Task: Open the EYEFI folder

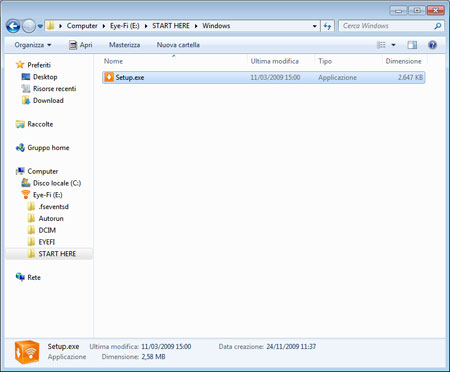Action: coord(47,242)
